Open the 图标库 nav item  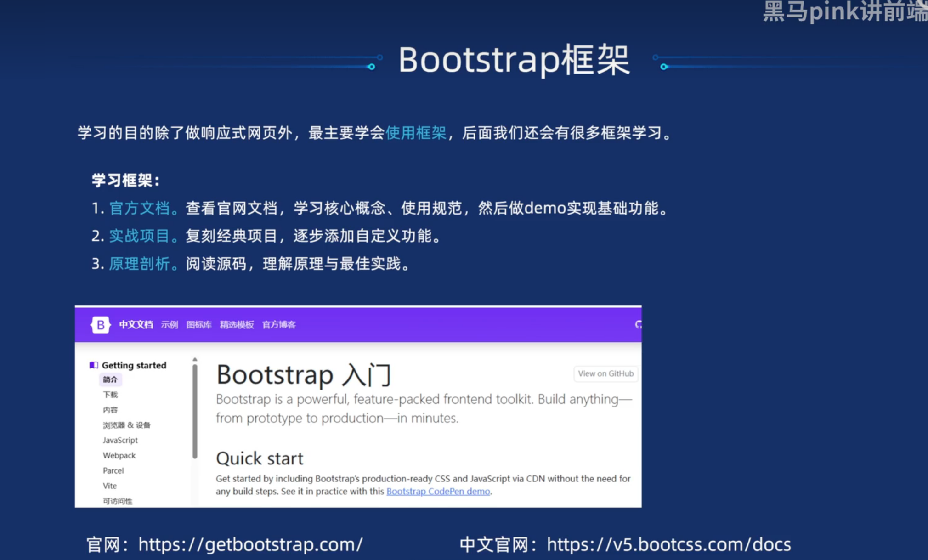click(199, 325)
